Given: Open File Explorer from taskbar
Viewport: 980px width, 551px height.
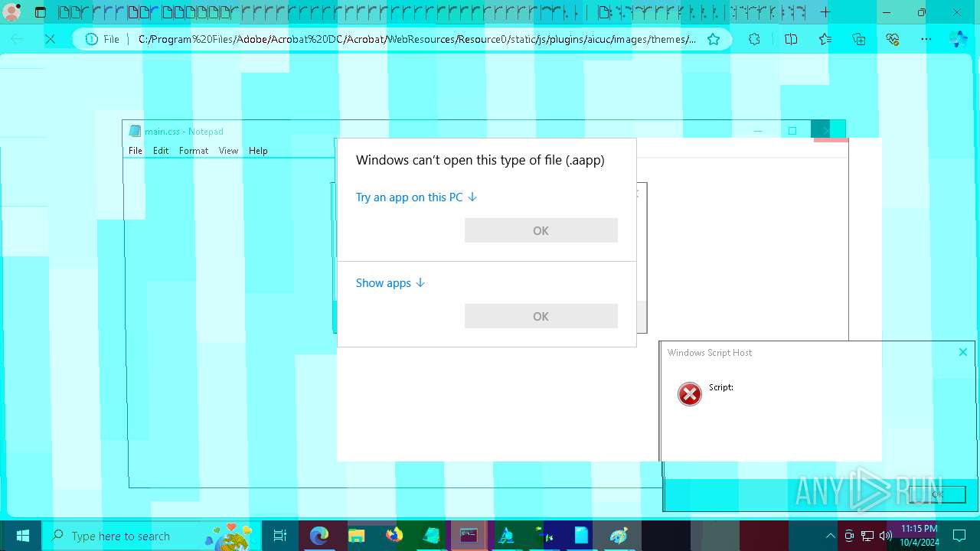Looking at the screenshot, I should (x=357, y=536).
